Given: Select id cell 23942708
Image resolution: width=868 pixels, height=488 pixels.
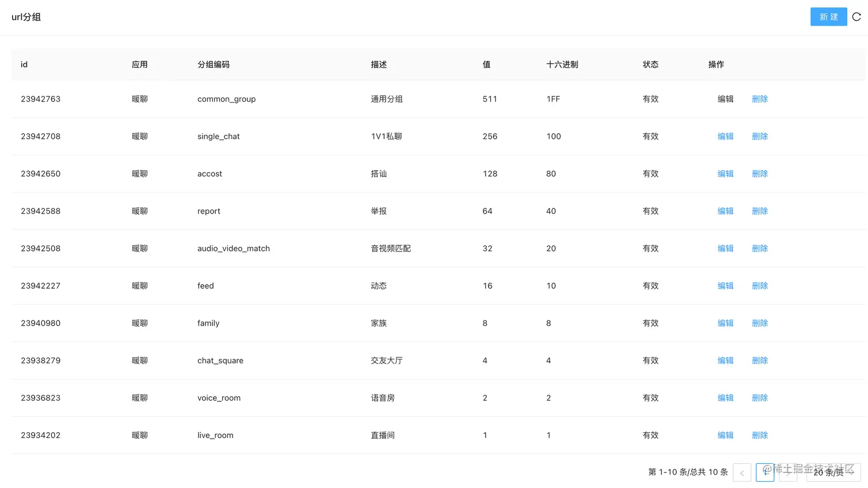Looking at the screenshot, I should pos(41,136).
